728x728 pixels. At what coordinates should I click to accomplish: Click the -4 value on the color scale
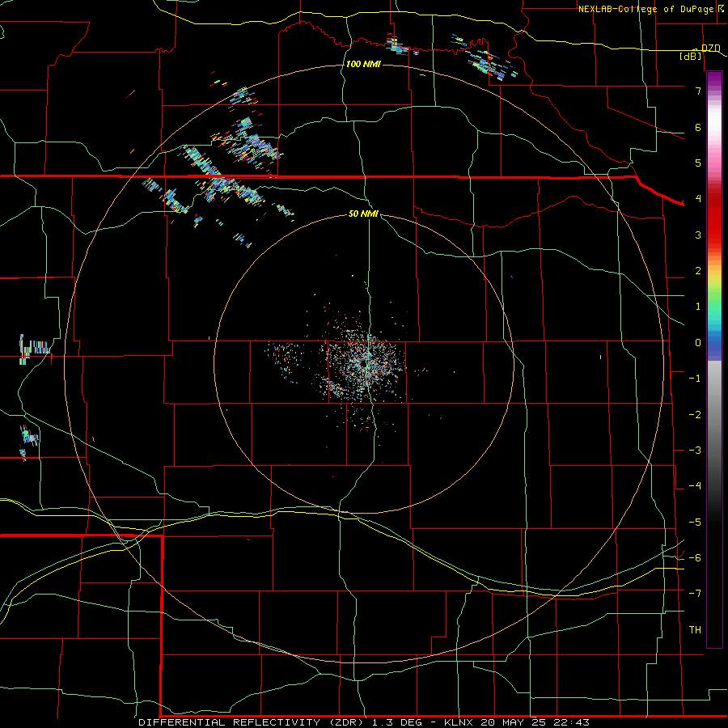695,486
